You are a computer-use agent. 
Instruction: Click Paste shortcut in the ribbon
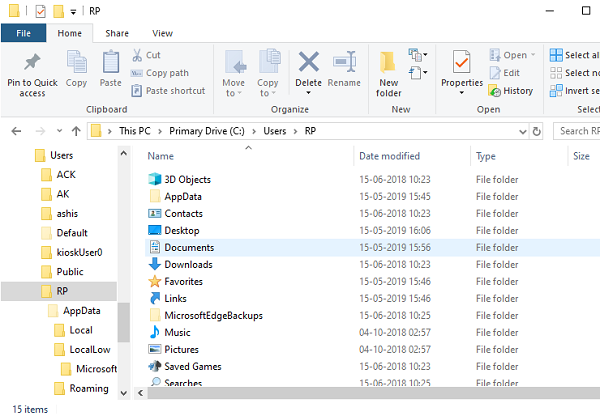168,91
